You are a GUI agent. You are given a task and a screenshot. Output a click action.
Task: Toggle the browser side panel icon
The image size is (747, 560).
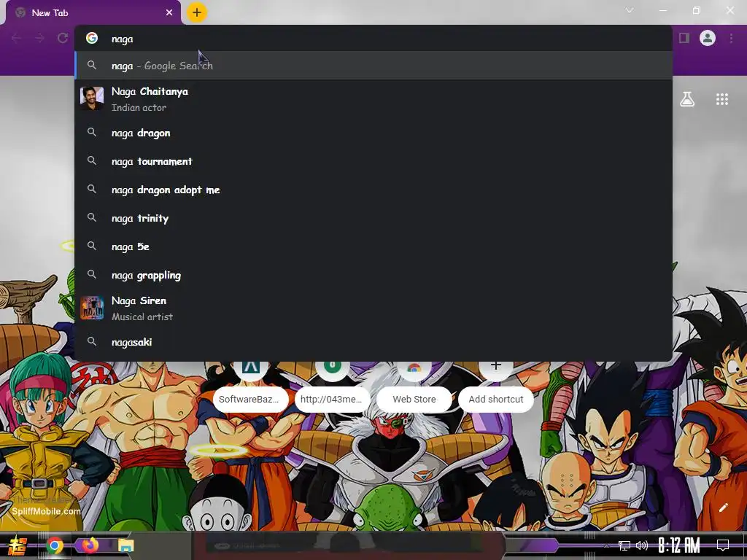684,38
